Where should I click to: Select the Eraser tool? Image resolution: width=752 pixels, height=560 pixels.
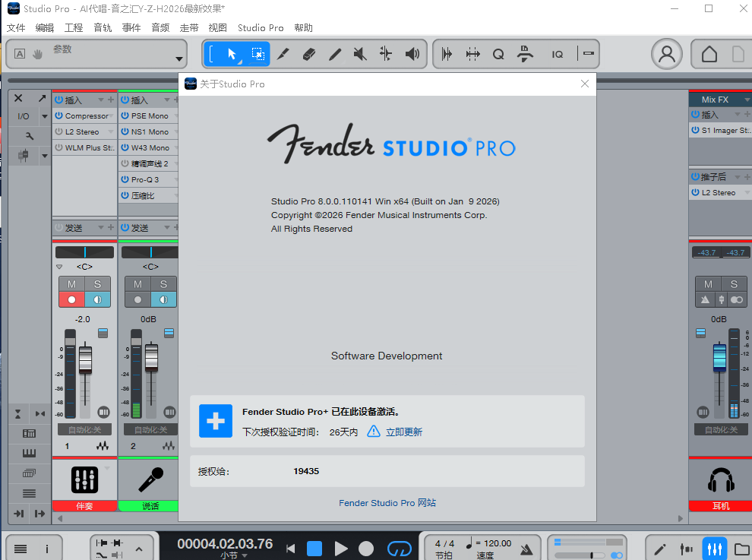(309, 54)
